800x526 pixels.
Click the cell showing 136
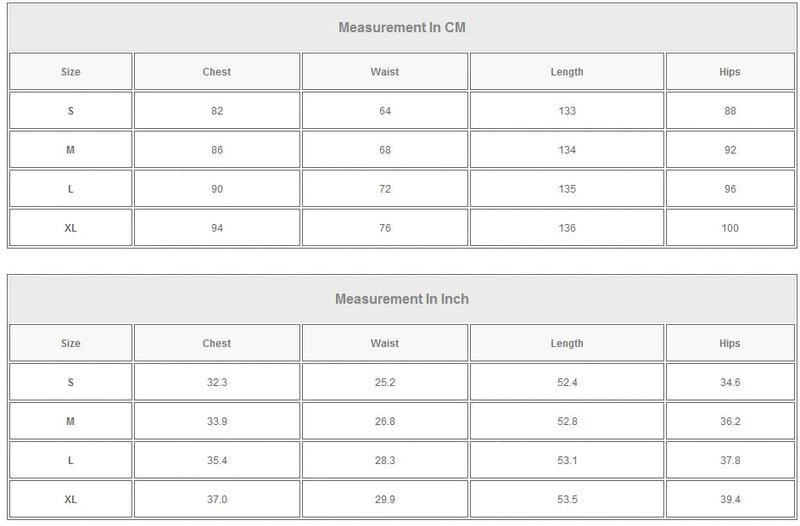tap(567, 228)
